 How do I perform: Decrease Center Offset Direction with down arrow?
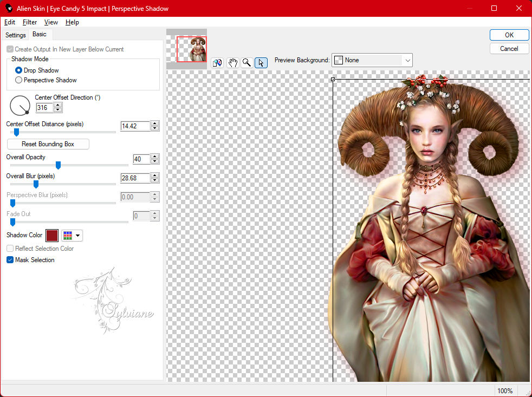click(58, 110)
